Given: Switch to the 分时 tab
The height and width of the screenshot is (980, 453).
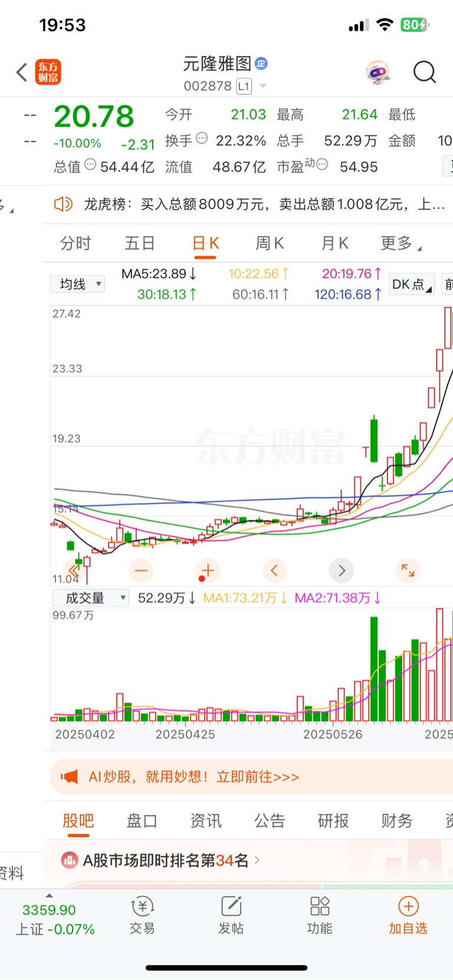Looking at the screenshot, I should click(x=75, y=243).
